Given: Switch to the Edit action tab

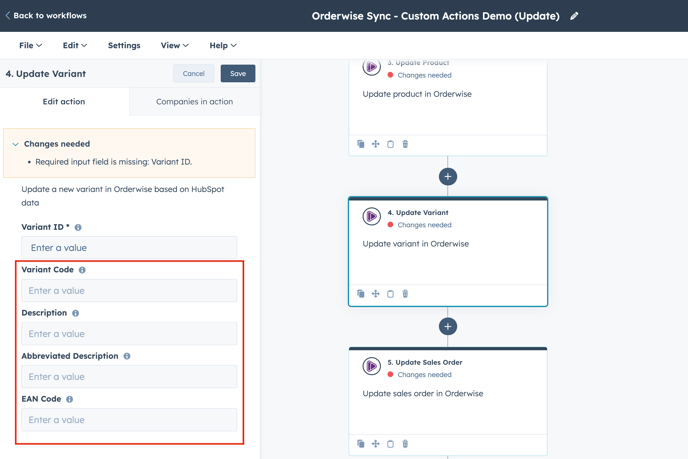Looking at the screenshot, I should tap(64, 101).
